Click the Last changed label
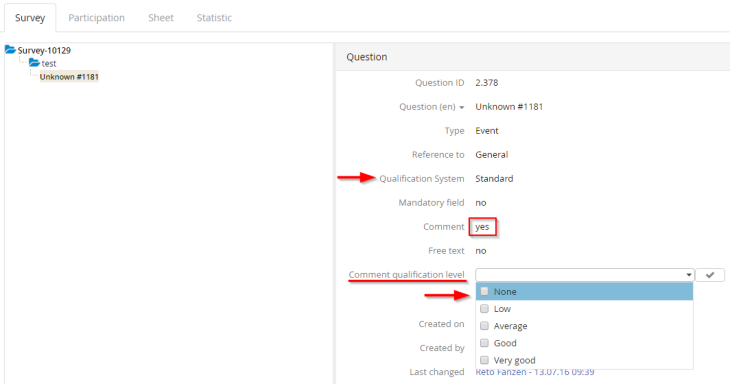Image resolution: width=730 pixels, height=384 pixels. (437, 372)
